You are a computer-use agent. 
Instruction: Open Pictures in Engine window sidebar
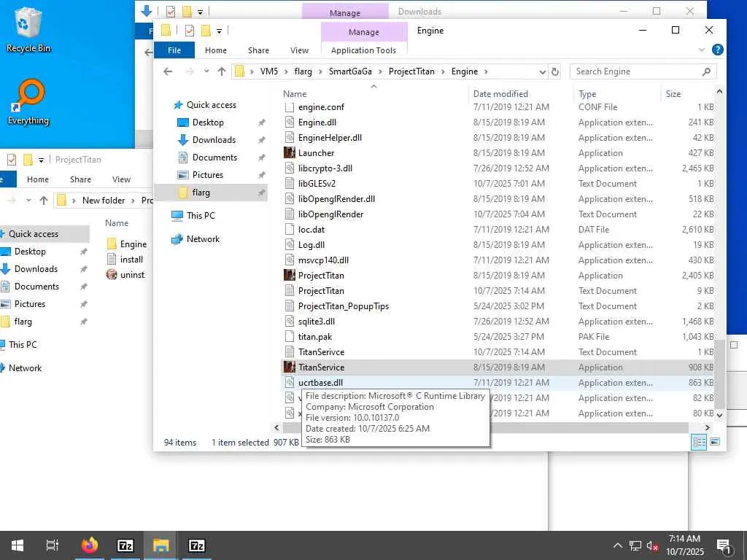207,175
